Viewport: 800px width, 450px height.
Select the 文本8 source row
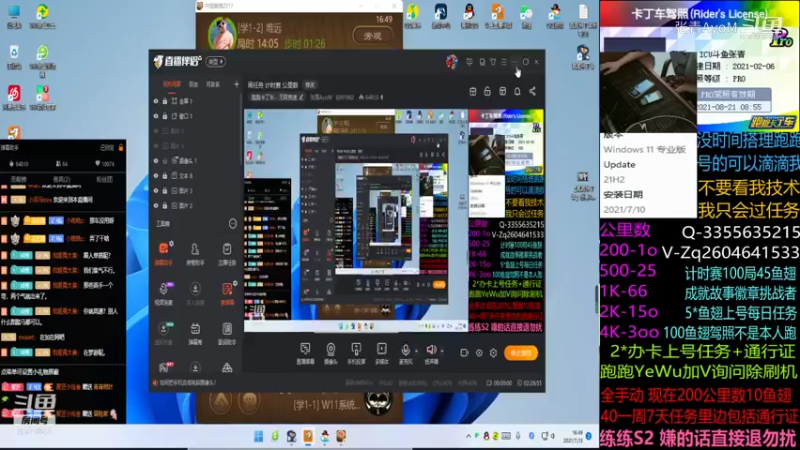point(196,176)
